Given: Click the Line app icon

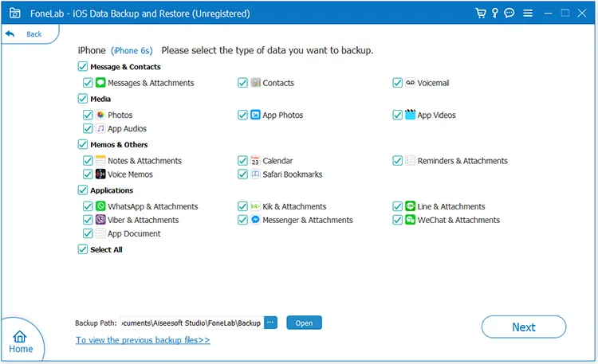Looking at the screenshot, I should (411, 205).
